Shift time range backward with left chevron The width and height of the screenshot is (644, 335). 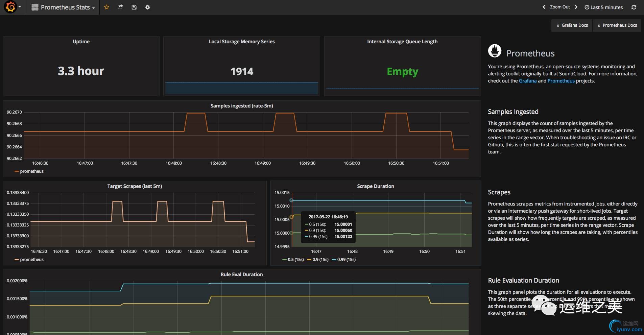[x=544, y=7]
